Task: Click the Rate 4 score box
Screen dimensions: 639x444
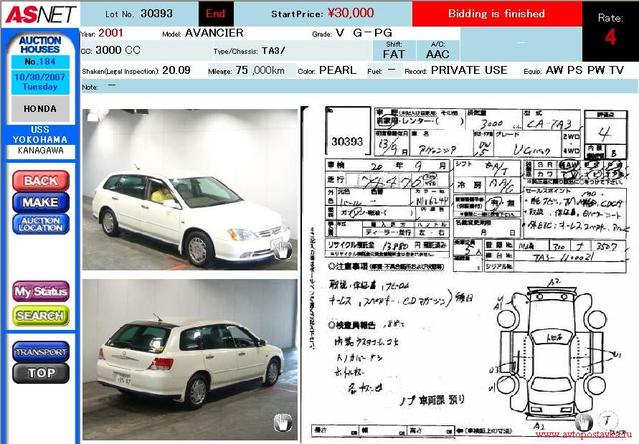Action: 610,31
